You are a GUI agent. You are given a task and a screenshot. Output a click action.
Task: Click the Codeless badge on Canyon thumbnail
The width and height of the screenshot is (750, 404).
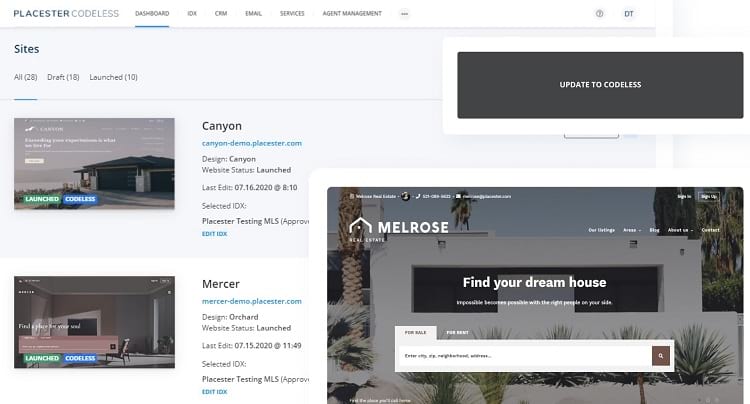(x=80, y=199)
